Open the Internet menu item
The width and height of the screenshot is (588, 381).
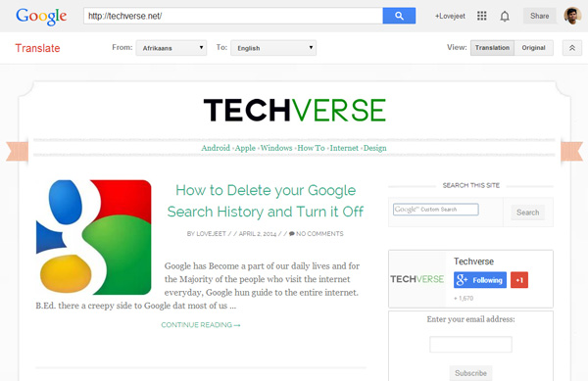point(344,148)
